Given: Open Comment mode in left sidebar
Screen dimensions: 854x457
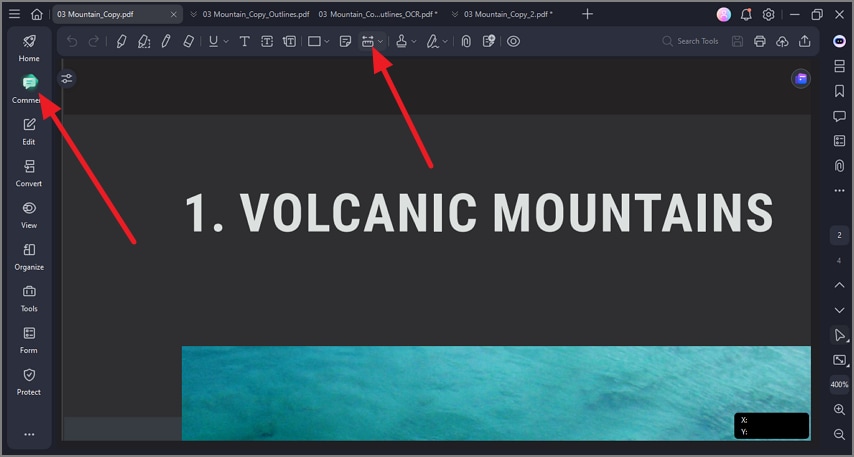Looking at the screenshot, I should [x=29, y=89].
